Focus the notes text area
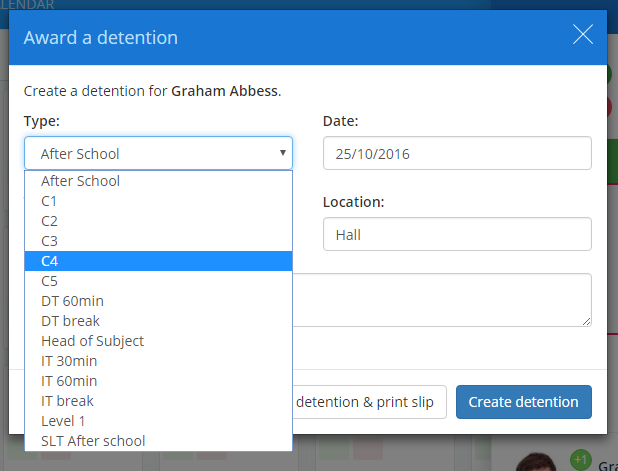The height and width of the screenshot is (471, 618). tap(441, 300)
